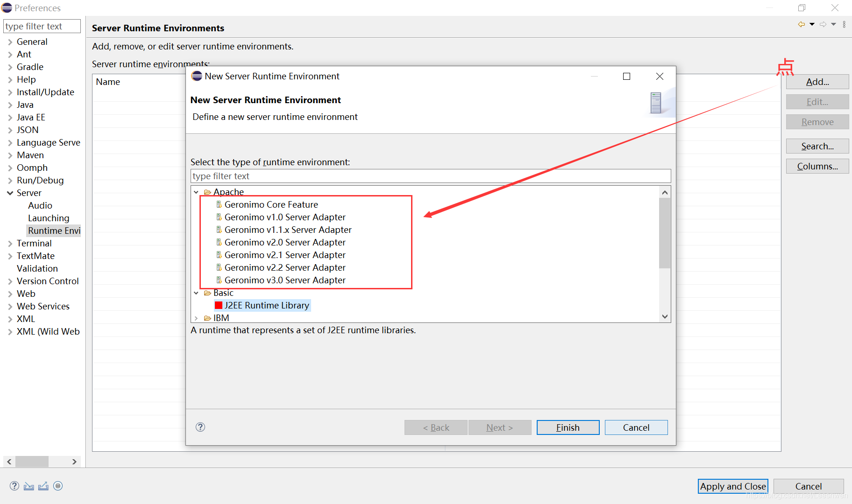Click the red J2EE Runtime Library icon
Viewport: 852px width, 504px height.
tap(218, 305)
